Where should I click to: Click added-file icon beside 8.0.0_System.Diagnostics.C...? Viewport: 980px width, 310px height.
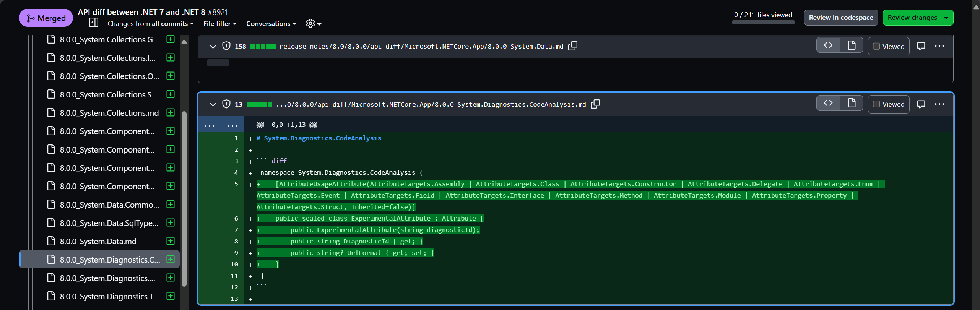pyautogui.click(x=171, y=259)
